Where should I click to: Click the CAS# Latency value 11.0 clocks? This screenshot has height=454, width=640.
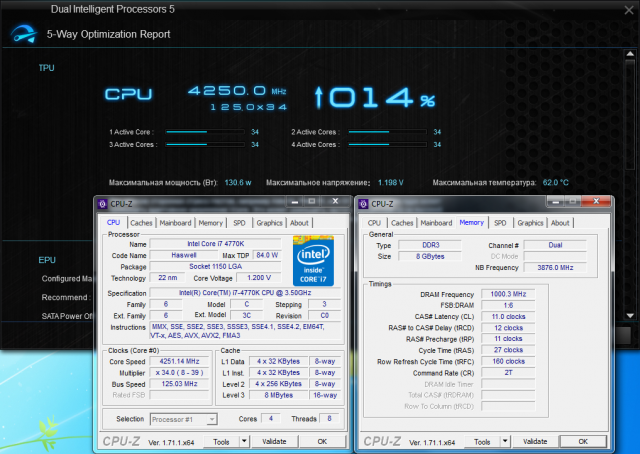508,316
